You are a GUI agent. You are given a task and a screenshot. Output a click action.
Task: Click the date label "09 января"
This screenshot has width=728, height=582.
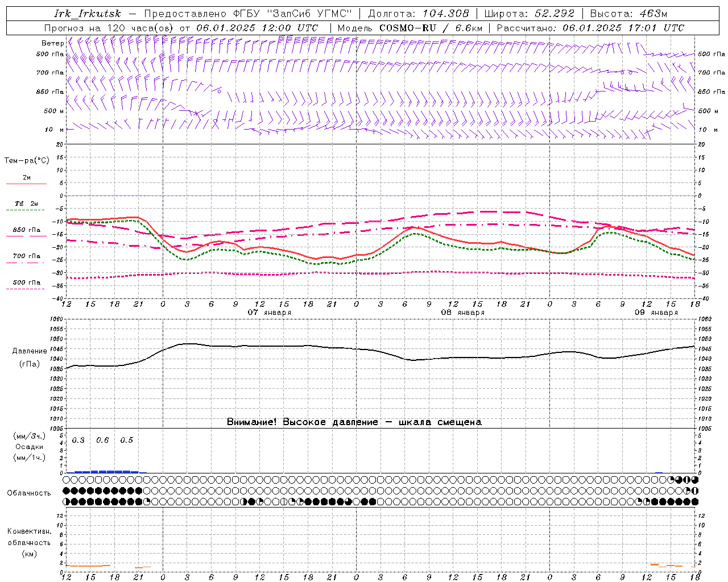click(656, 313)
